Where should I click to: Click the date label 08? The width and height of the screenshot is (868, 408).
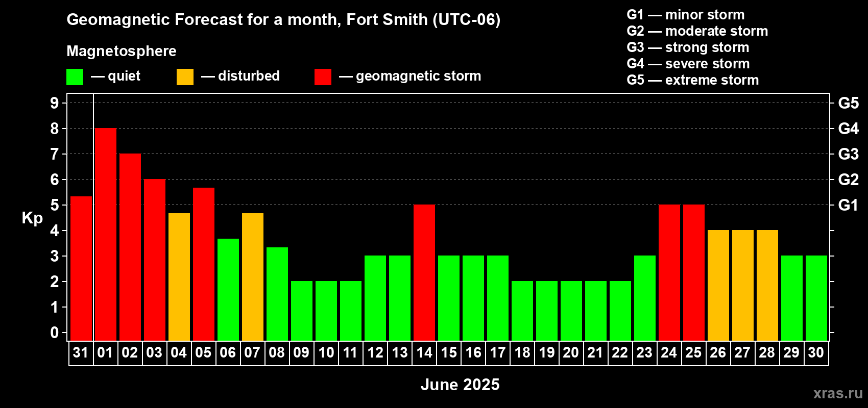point(277,352)
